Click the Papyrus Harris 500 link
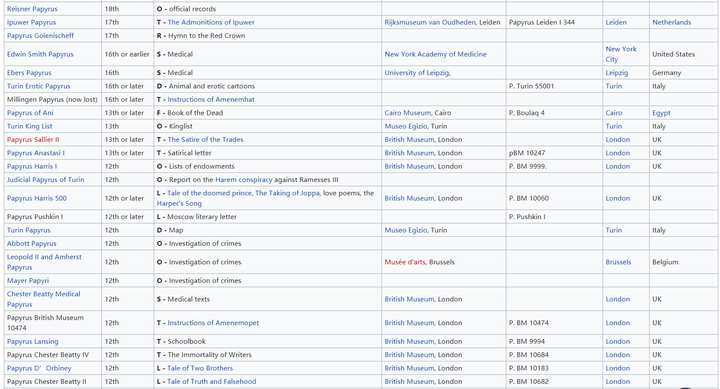The image size is (720, 389). 37,198
